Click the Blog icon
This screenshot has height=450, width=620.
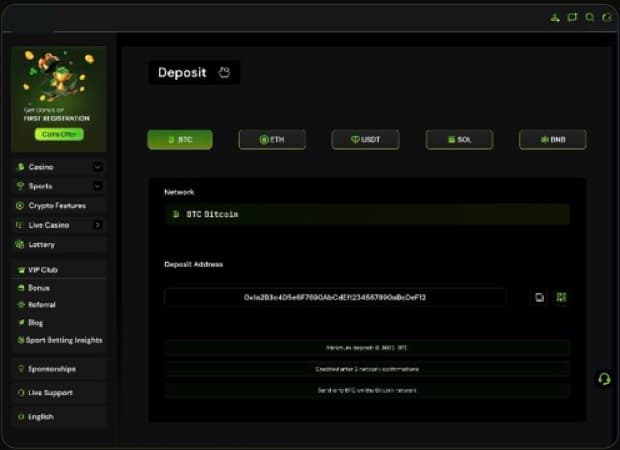(x=21, y=322)
